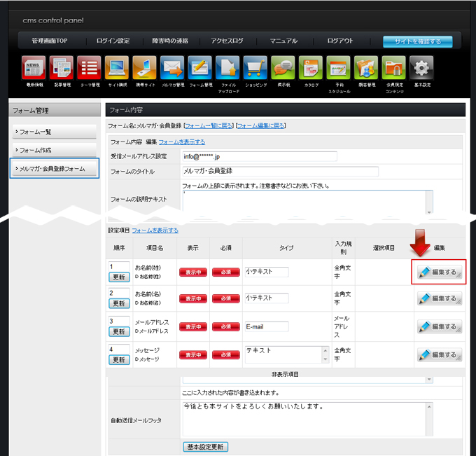This screenshot has height=456, width=476.
Task: Expand フォーム作成 in the sidebar
Action: 54,150
